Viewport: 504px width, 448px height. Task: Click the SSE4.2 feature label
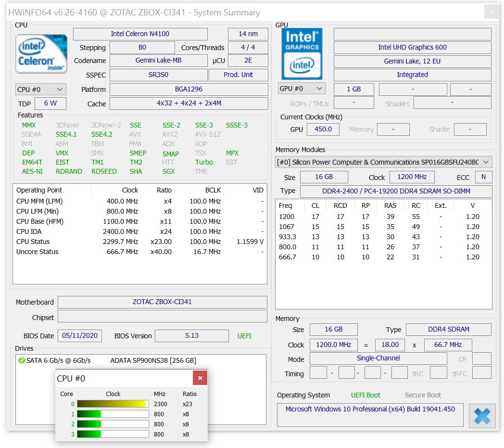tap(102, 134)
